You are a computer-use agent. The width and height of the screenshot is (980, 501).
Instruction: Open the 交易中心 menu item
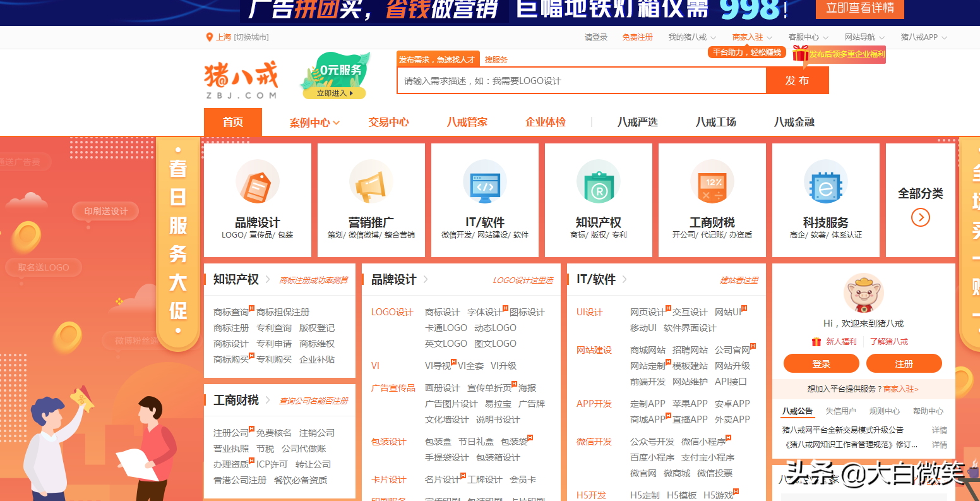(388, 123)
